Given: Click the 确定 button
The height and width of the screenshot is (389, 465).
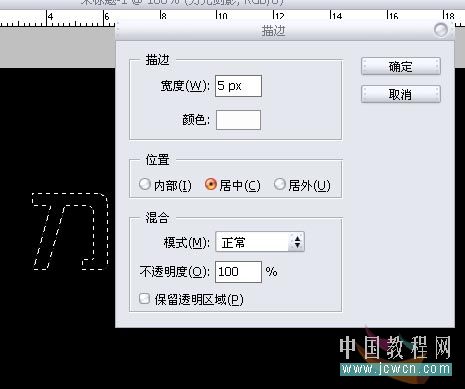Looking at the screenshot, I should pos(401,66).
